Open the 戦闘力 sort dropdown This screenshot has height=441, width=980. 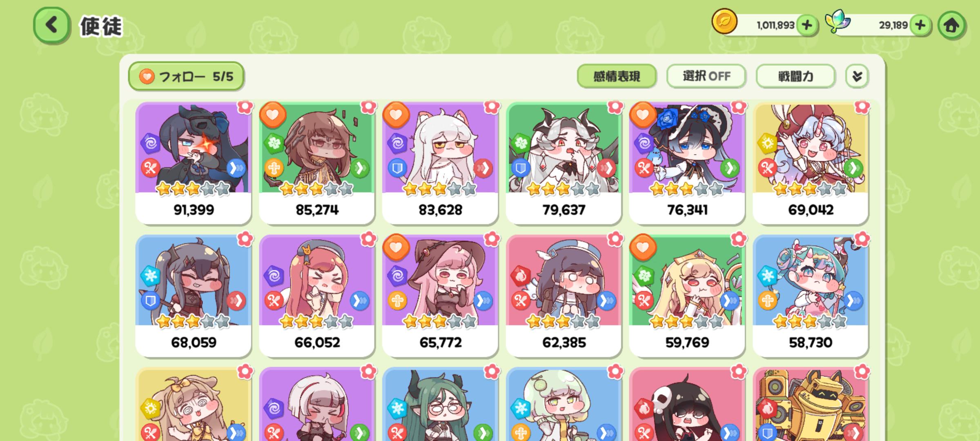pyautogui.click(x=795, y=76)
